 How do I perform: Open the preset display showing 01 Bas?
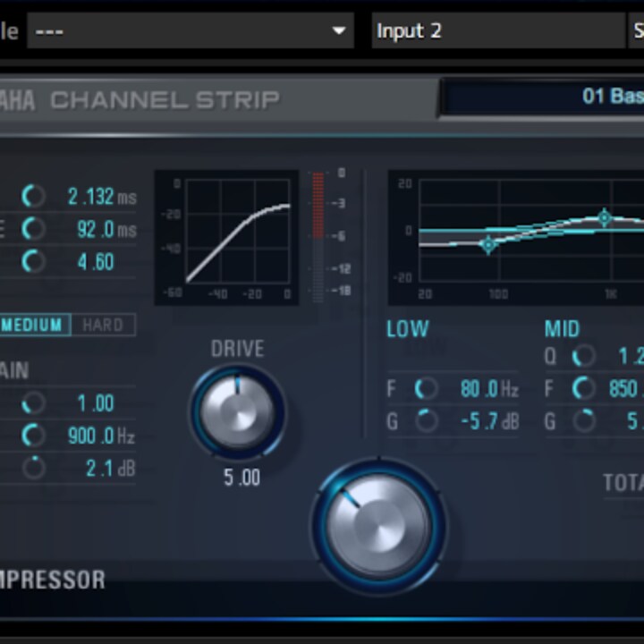[x=542, y=97]
